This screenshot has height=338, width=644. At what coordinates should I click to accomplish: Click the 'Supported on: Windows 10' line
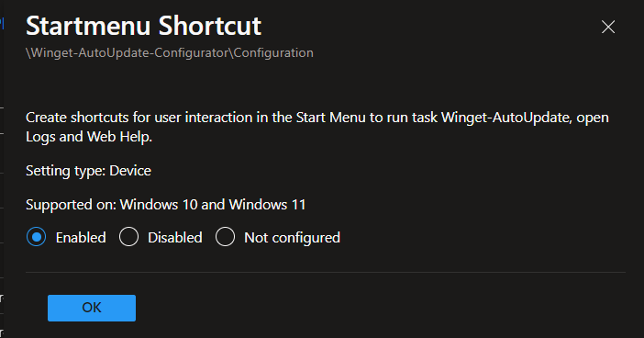tap(165, 205)
